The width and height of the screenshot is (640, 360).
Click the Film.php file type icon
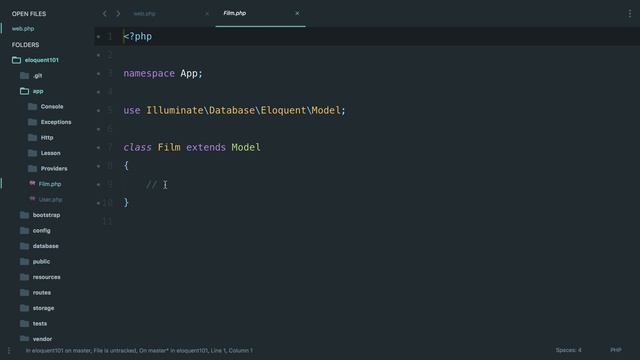tap(32, 183)
